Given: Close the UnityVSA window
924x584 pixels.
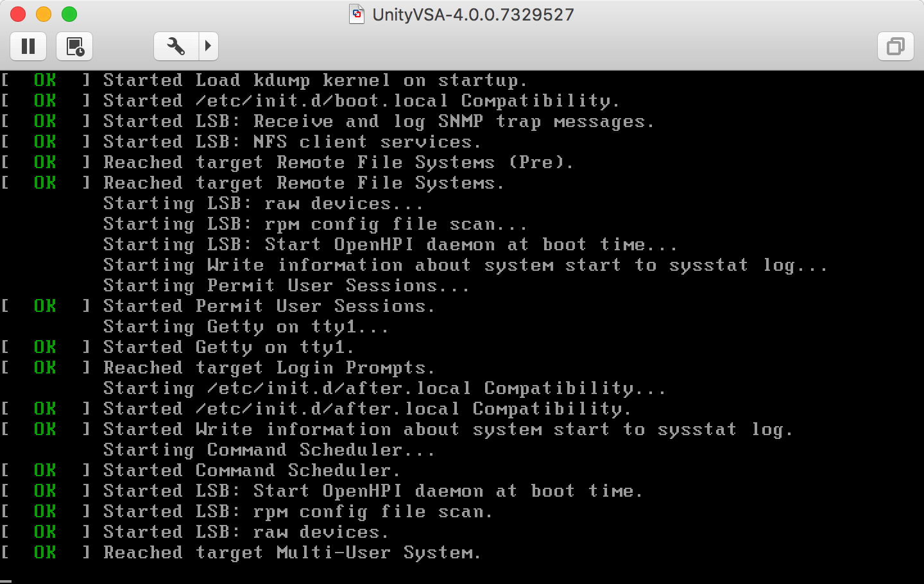Looking at the screenshot, I should coord(18,14).
